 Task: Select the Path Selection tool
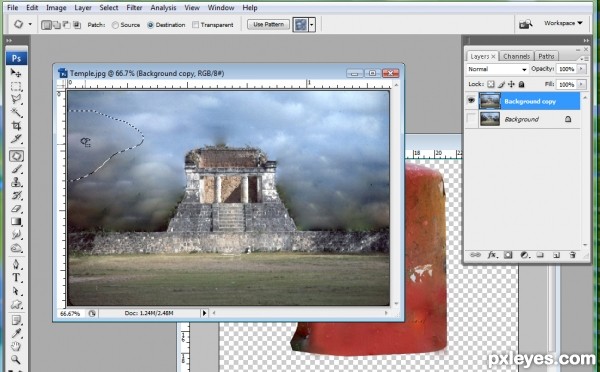coord(16,291)
